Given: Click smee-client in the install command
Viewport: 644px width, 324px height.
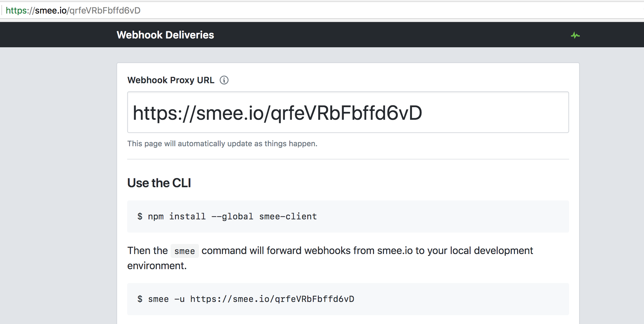Looking at the screenshot, I should tap(288, 217).
